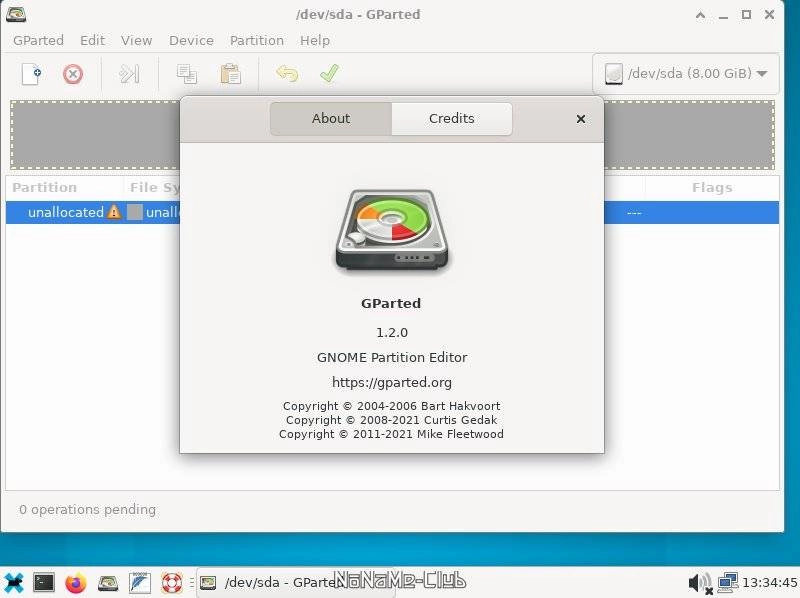Click the Copyright 2011-2021 Mike Fleetwood line
This screenshot has width=800, height=598.
coord(391,434)
